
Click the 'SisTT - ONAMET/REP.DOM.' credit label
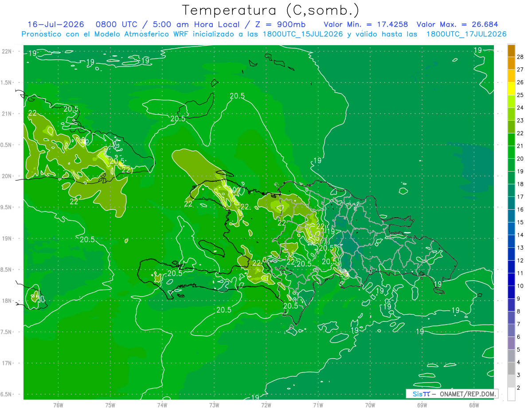coord(452,394)
